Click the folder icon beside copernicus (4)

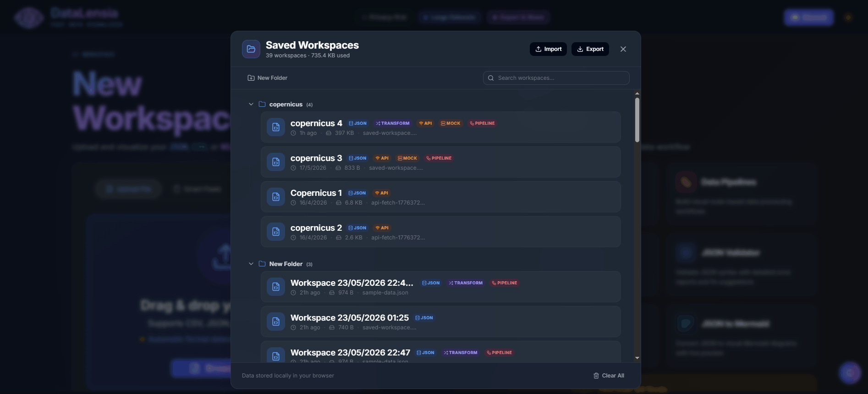(262, 104)
